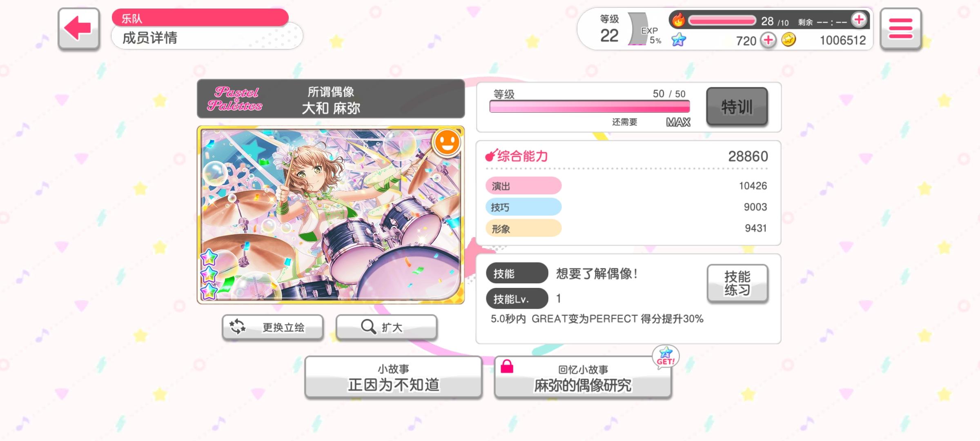Enlarge the card with the 扩大 button

(386, 327)
